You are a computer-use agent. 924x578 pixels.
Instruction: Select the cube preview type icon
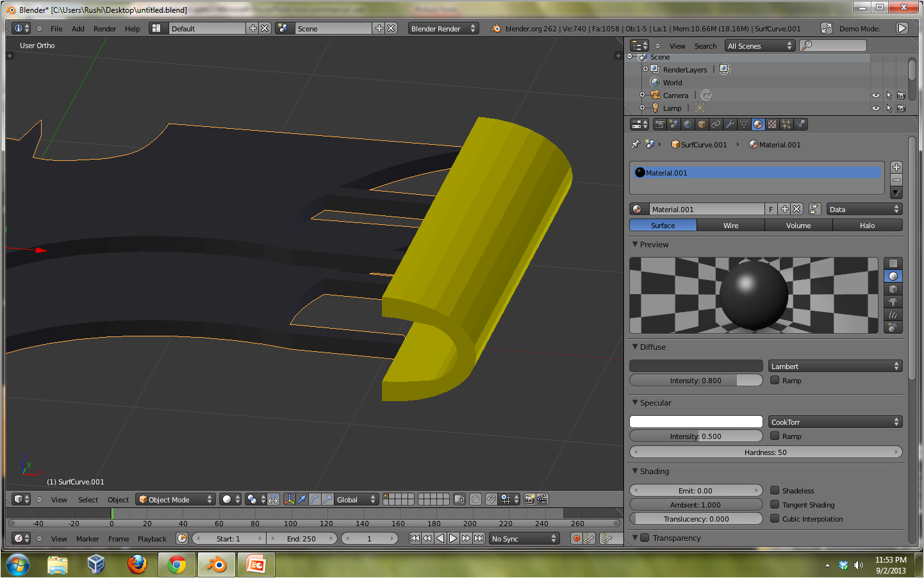pyautogui.click(x=893, y=289)
